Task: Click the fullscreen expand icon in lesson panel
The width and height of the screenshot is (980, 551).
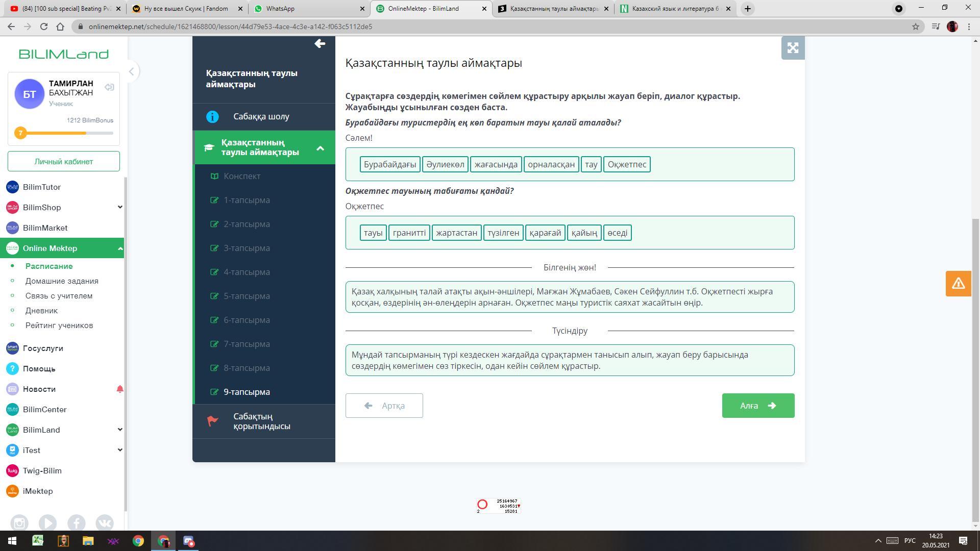Action: pos(793,48)
